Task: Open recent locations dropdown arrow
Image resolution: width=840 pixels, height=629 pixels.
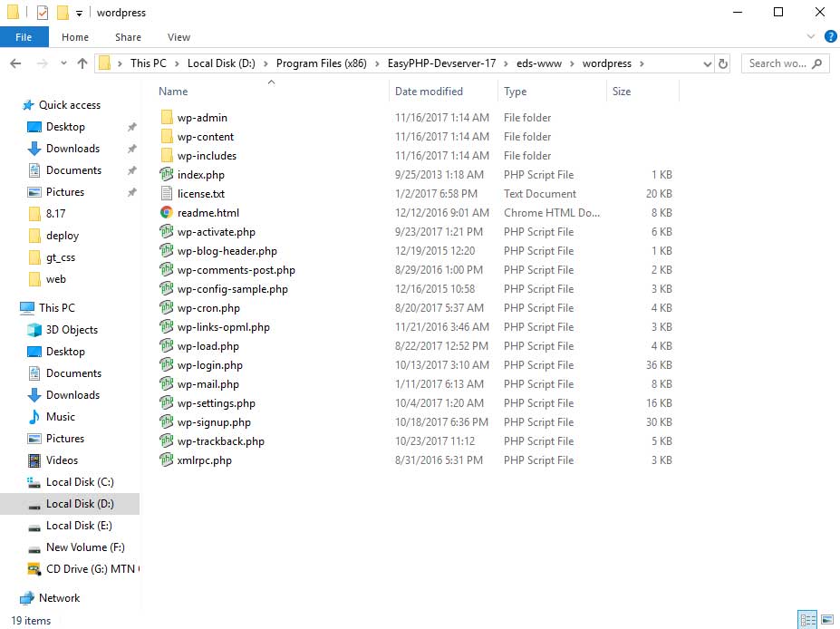Action: click(x=63, y=63)
